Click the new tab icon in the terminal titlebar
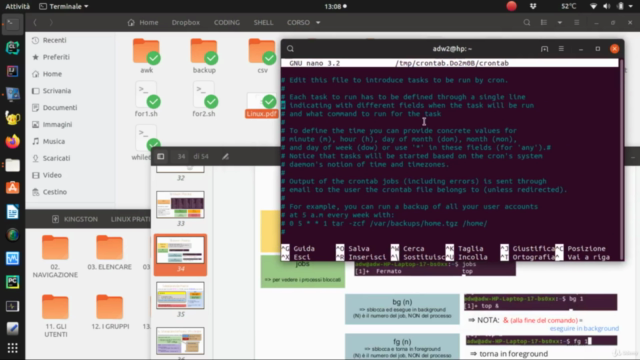 (544, 49)
